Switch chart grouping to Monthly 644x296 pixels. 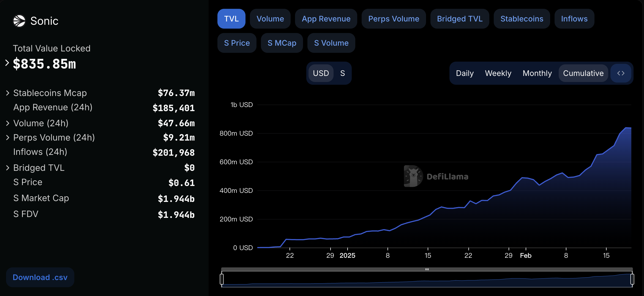(537, 73)
